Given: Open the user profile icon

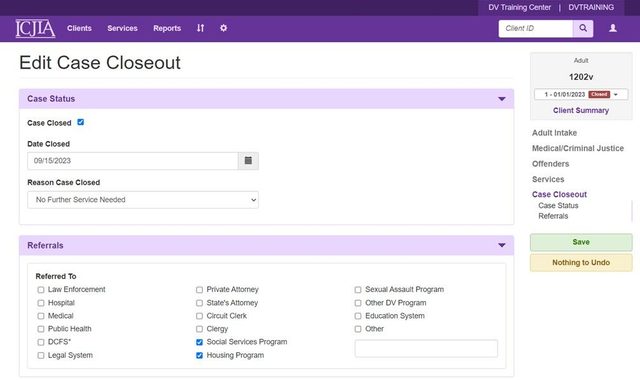Looking at the screenshot, I should [x=613, y=28].
